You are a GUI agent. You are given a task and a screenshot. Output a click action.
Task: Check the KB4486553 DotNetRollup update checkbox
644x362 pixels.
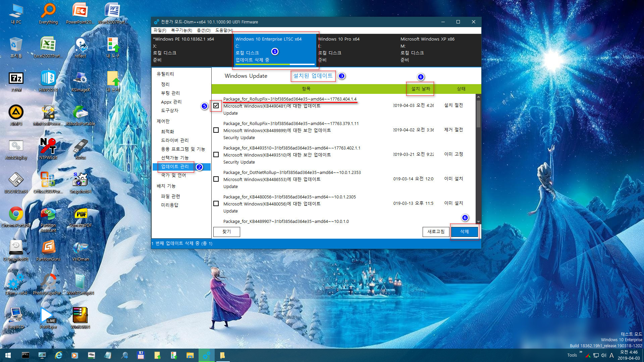click(216, 179)
